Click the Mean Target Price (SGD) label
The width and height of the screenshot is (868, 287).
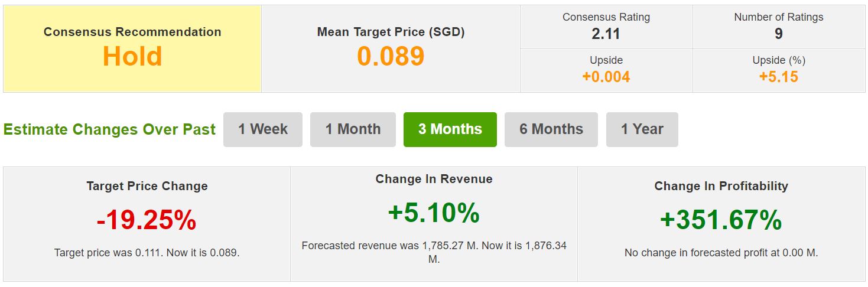391,32
